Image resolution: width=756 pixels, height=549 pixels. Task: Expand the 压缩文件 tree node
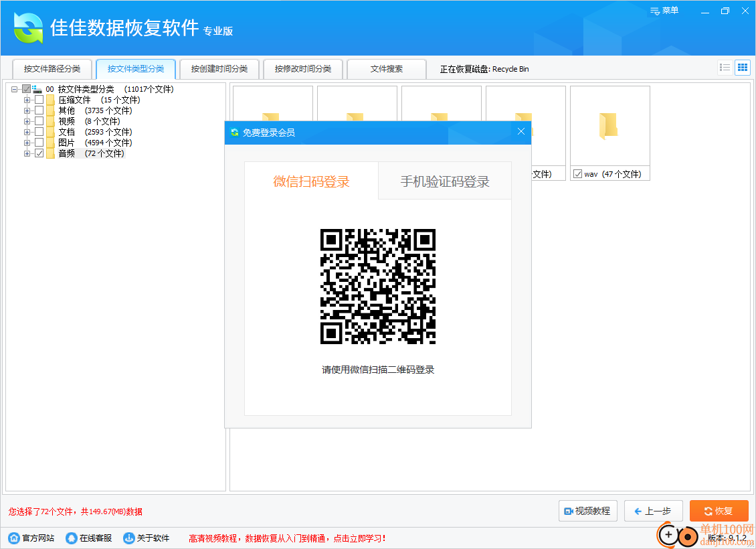pos(27,100)
